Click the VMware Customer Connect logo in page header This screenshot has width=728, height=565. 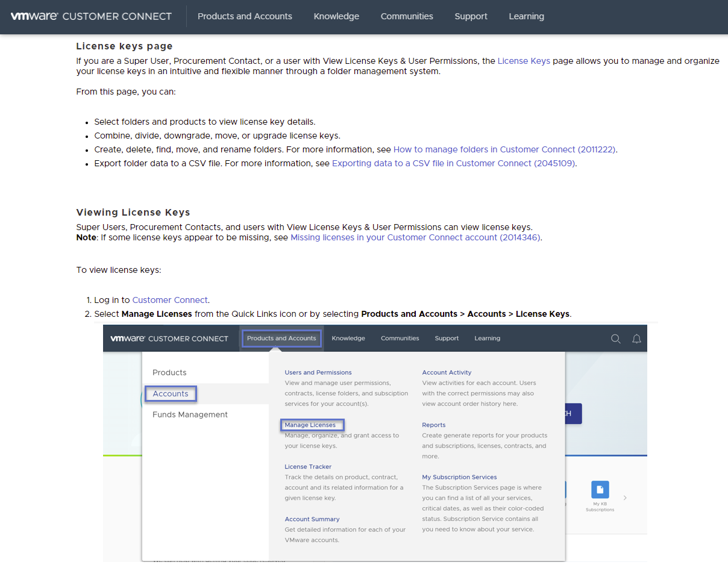click(91, 16)
